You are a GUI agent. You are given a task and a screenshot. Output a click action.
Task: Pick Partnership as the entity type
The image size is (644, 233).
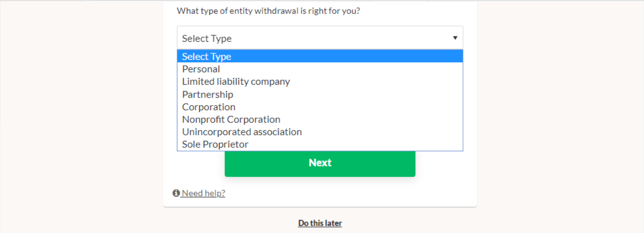point(208,95)
